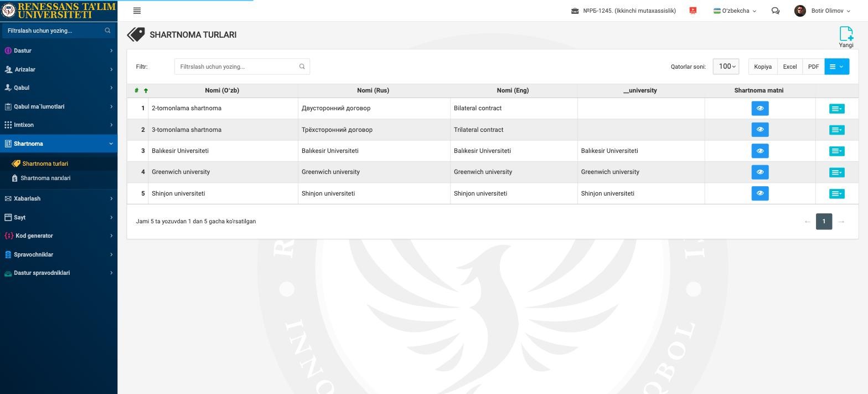Sort by Nomi (Rus) column header

373,90
